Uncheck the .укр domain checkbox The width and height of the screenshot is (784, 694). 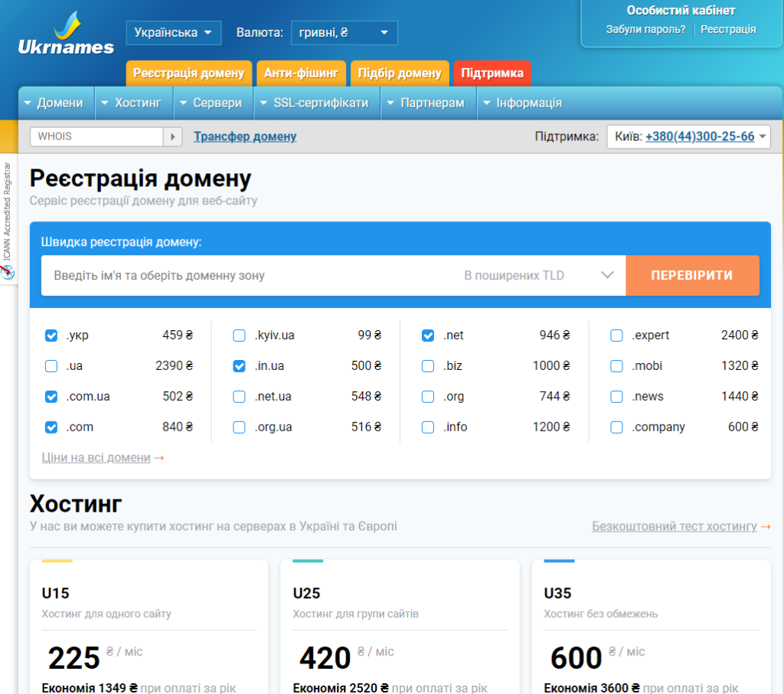pyautogui.click(x=51, y=336)
